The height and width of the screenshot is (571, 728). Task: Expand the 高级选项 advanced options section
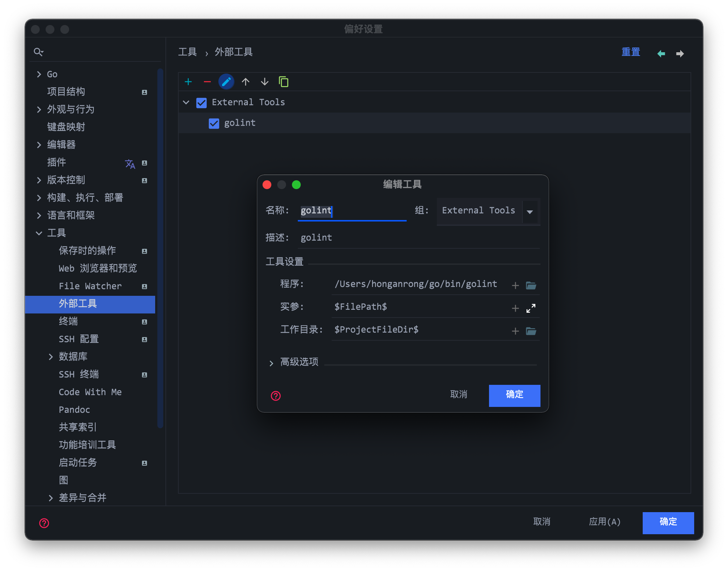click(271, 363)
